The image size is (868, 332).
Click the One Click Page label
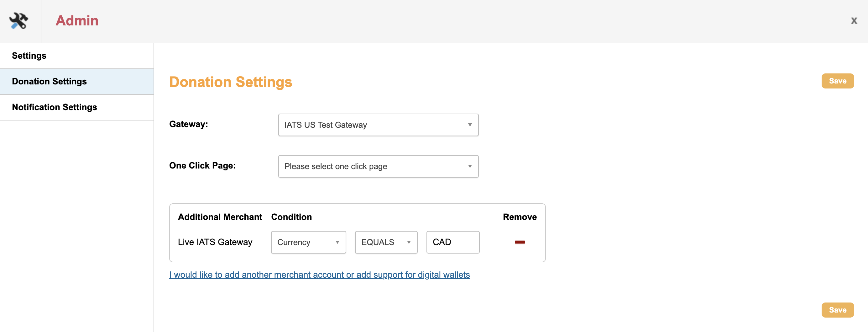202,166
